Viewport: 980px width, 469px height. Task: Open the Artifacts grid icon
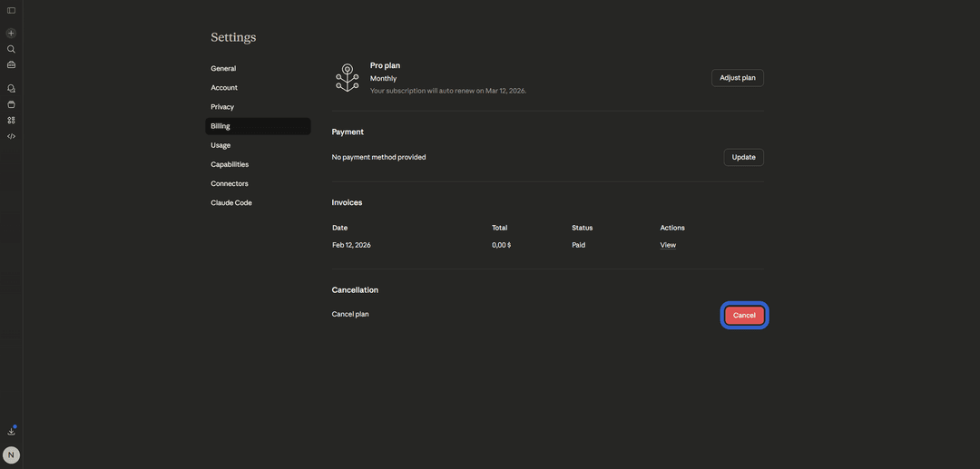coord(11,120)
